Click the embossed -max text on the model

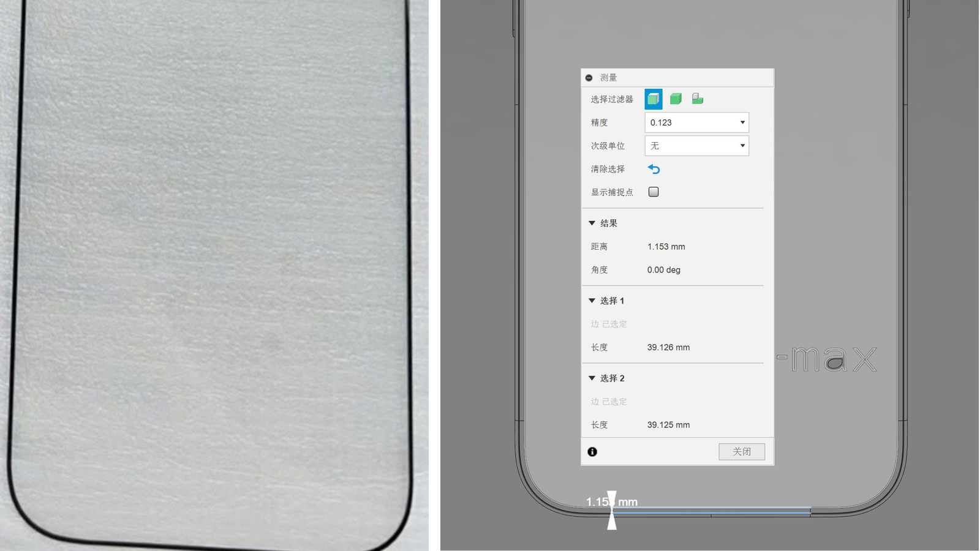click(827, 359)
